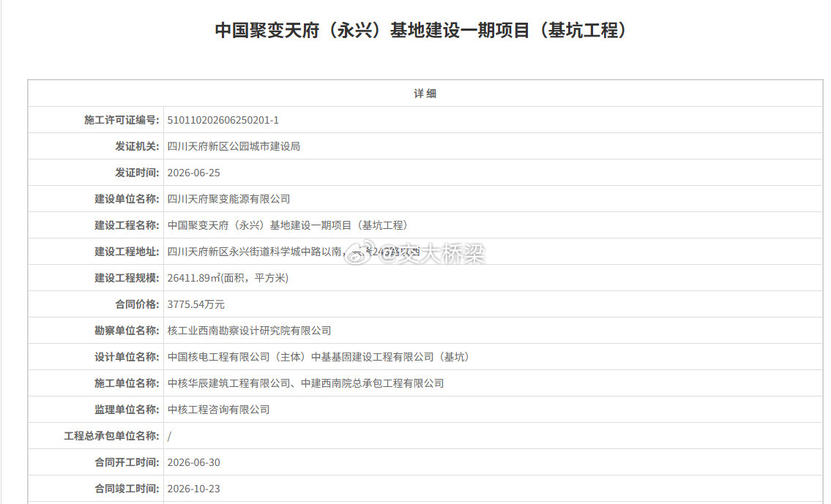The width and height of the screenshot is (831, 504).
Task: Click the label 监理单位名称
Action: (x=127, y=410)
